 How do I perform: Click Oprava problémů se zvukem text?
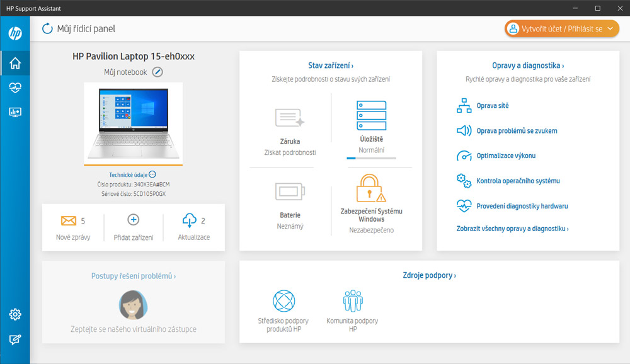[x=517, y=130]
